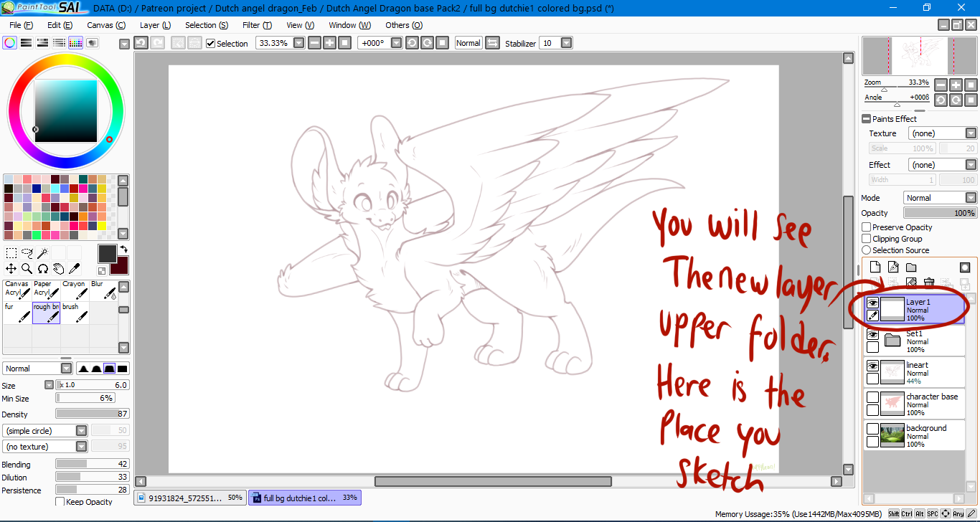Click the layer Opacity slider
Viewport: 980px width, 522px height.
click(x=940, y=213)
